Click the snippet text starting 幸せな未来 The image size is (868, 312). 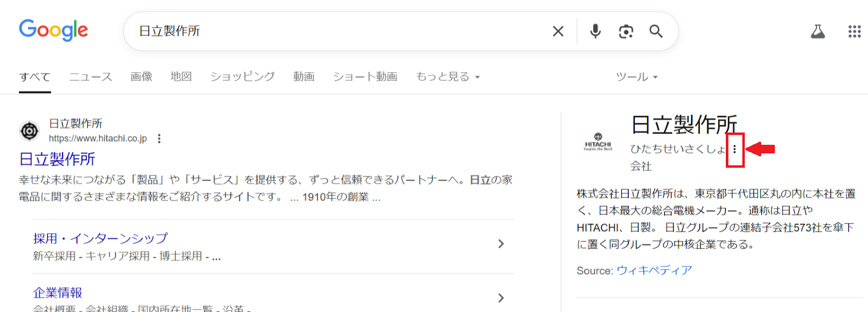[x=266, y=188]
